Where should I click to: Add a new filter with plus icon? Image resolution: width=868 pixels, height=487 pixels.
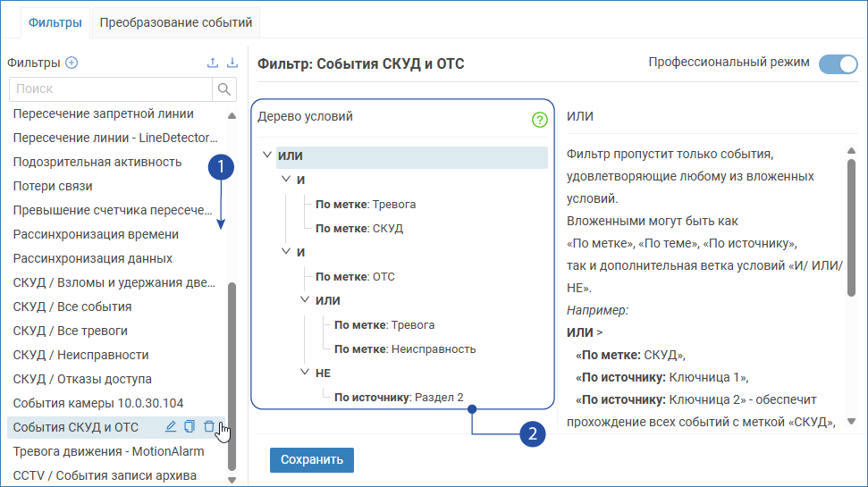[72, 63]
